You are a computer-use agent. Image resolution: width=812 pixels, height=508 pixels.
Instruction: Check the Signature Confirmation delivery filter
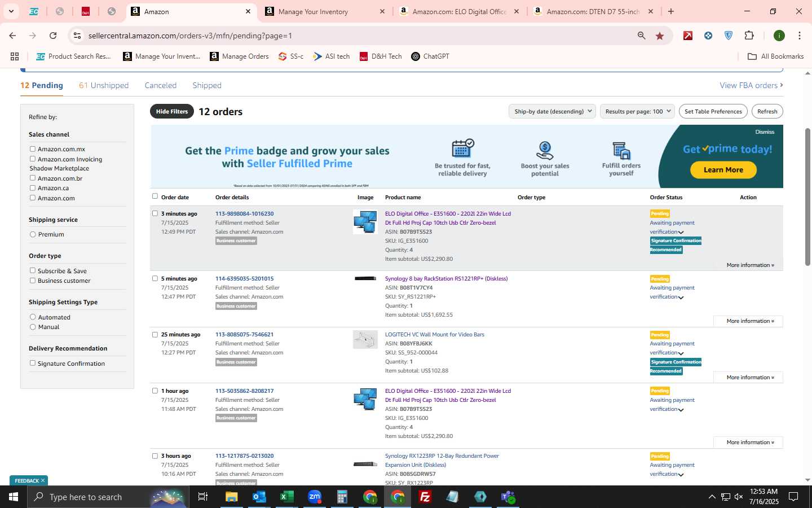tap(33, 363)
